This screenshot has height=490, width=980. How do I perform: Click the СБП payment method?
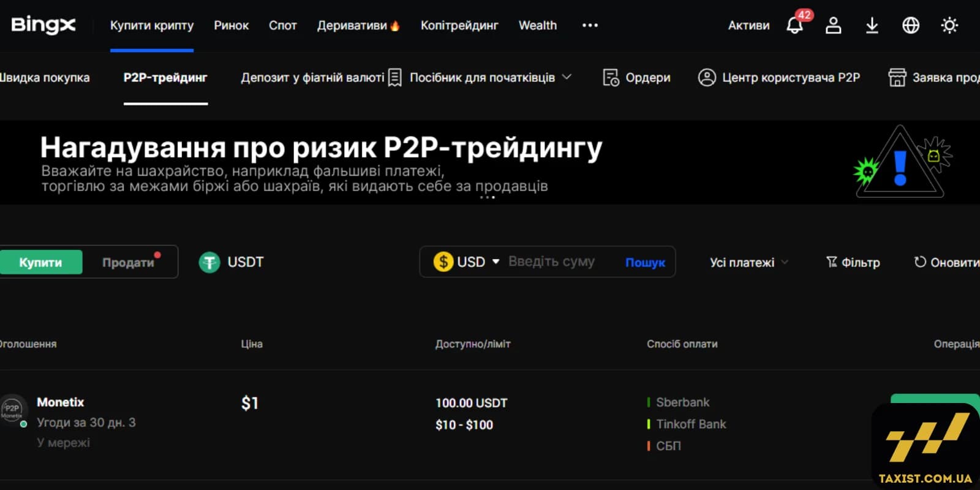click(x=668, y=446)
